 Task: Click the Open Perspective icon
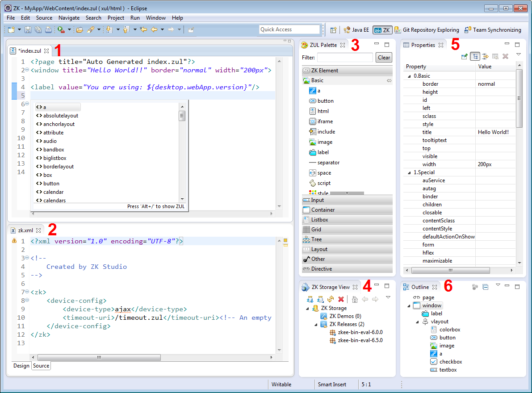(334, 30)
